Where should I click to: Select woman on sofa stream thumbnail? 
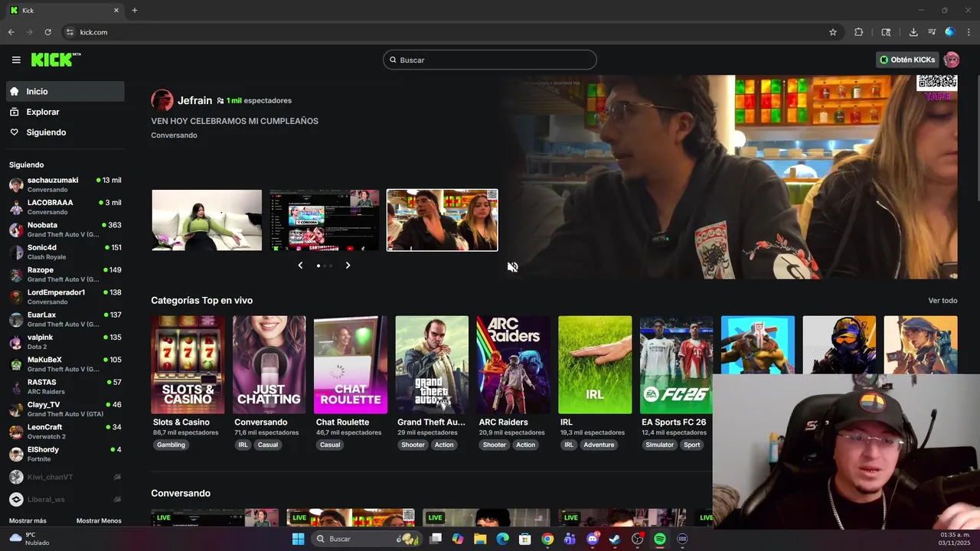(x=207, y=220)
